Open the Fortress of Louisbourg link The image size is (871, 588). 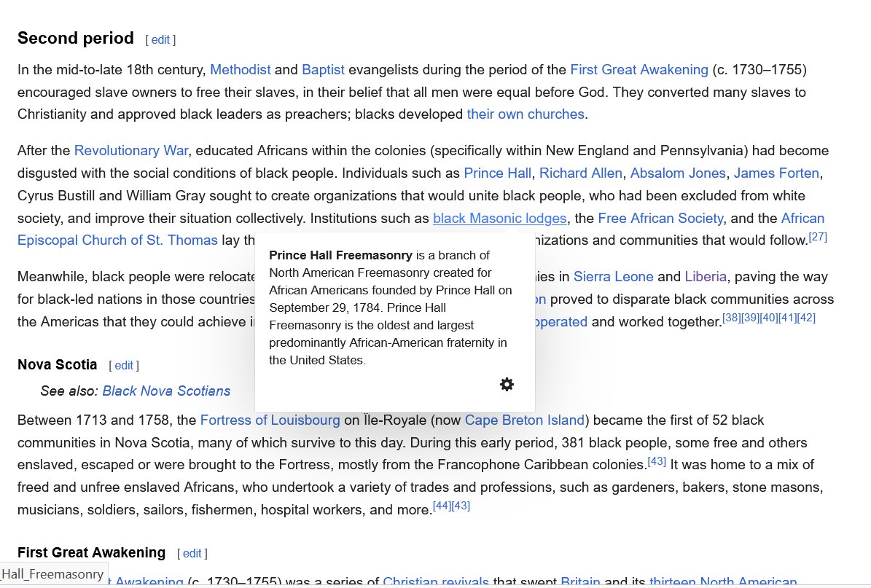(270, 420)
